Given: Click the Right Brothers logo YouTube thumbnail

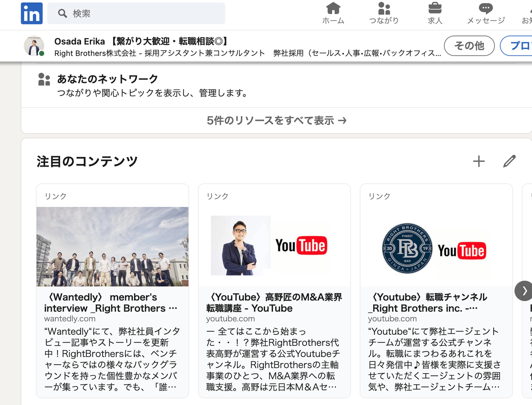Looking at the screenshot, I should point(436,246).
